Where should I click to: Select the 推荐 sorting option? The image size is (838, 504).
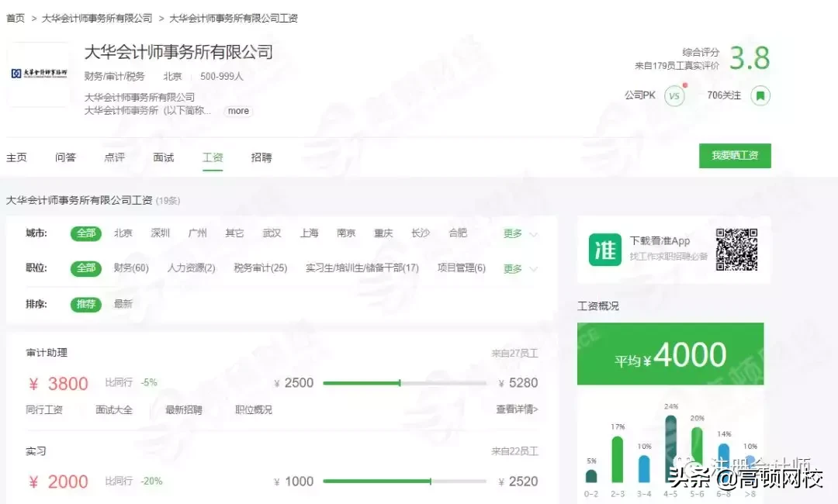(85, 304)
